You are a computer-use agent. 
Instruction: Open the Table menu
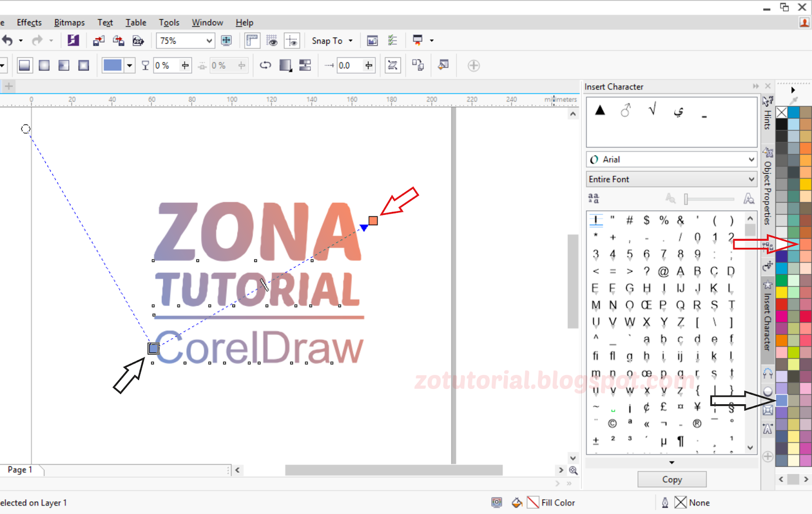pos(136,22)
